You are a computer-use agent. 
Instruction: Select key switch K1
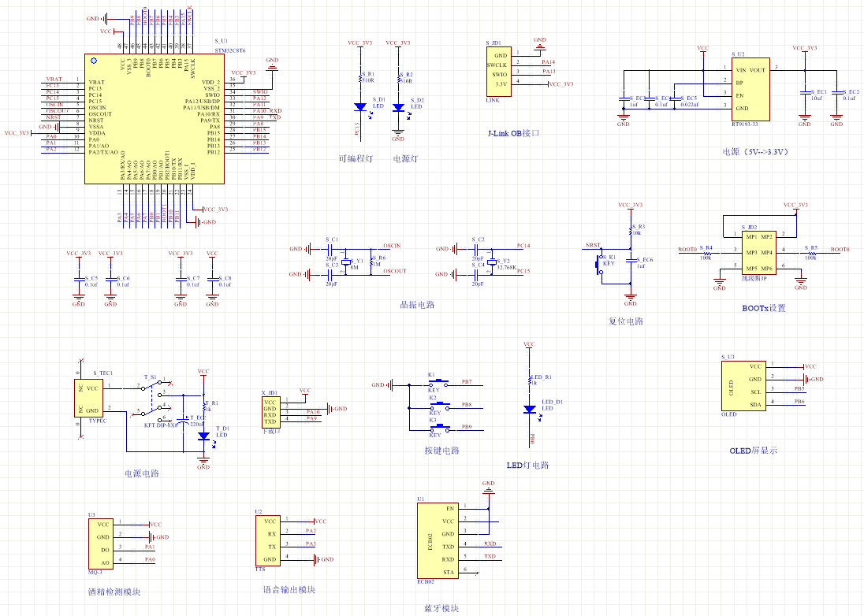(439, 381)
